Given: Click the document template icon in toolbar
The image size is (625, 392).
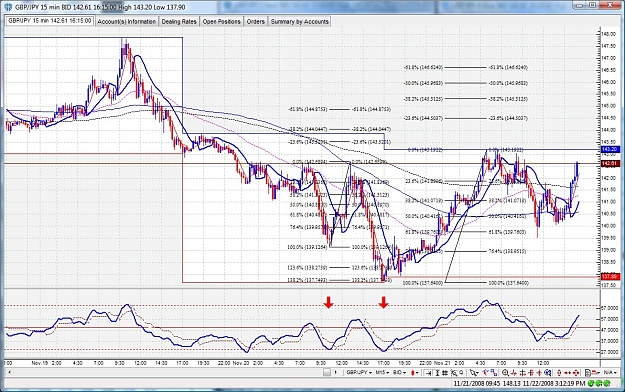Looking at the screenshot, I should click(x=588, y=373).
